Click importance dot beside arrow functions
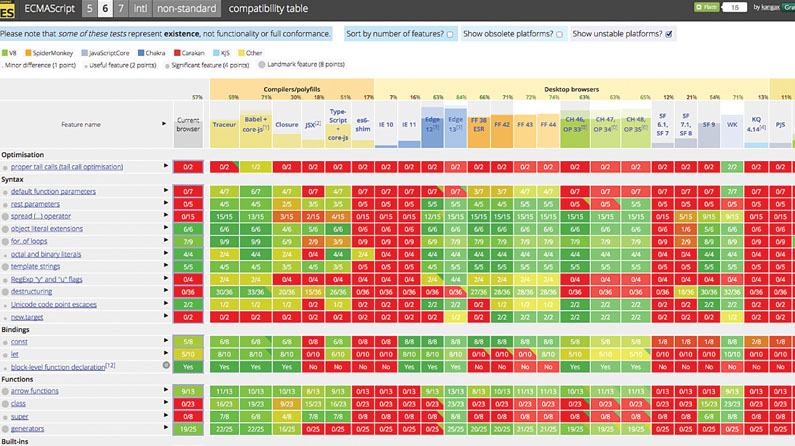Image resolution: width=795 pixels, height=446 pixels. point(5,391)
